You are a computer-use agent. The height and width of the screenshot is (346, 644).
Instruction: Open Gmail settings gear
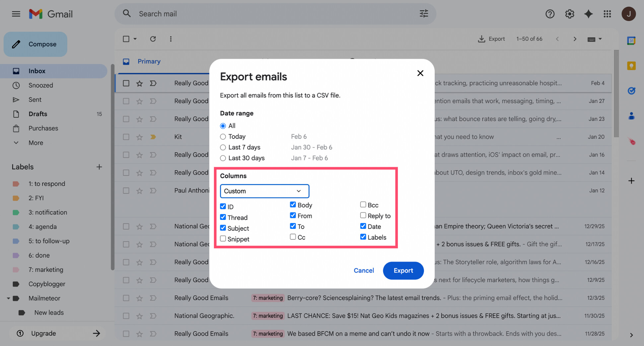[569, 14]
